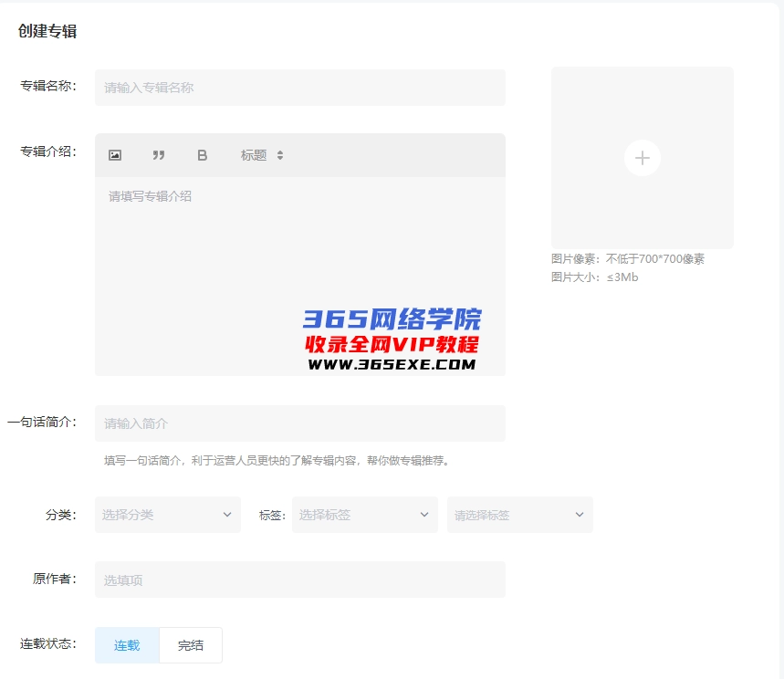Focus the 一句话简介 summary input field
The height and width of the screenshot is (679, 784).
click(x=299, y=423)
